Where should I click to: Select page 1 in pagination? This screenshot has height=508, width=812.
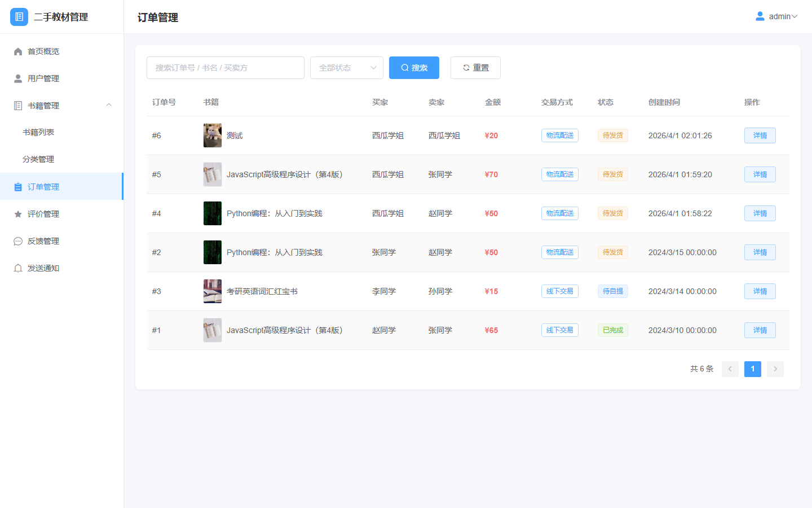tap(753, 369)
